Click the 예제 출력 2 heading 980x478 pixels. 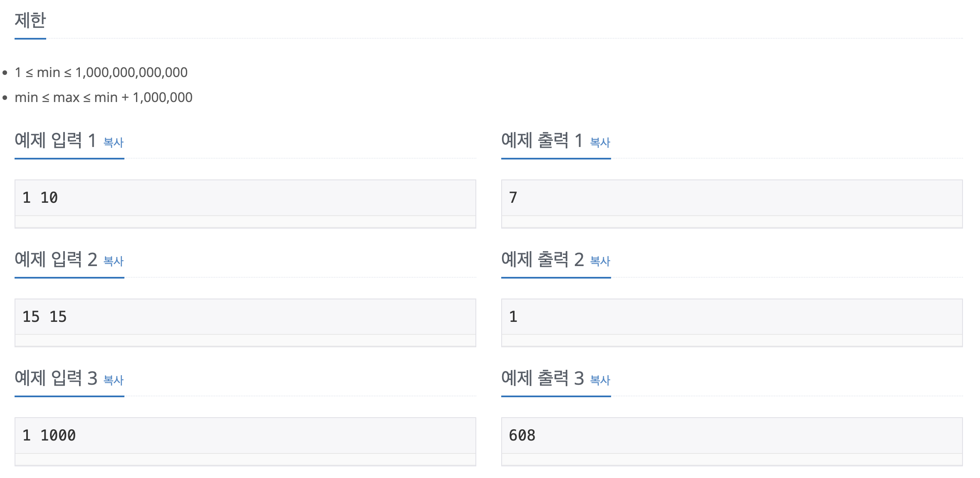click(542, 259)
